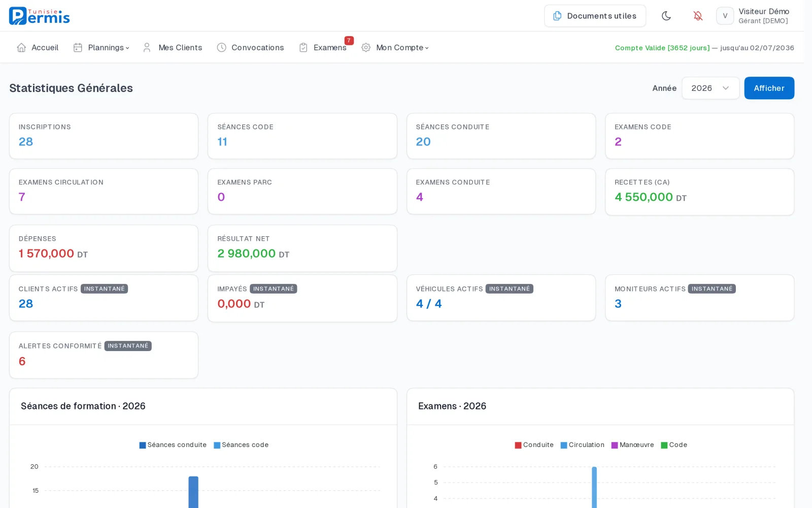Click the Convocations clock icon
Viewport: 812px width, 508px height.
[221, 47]
